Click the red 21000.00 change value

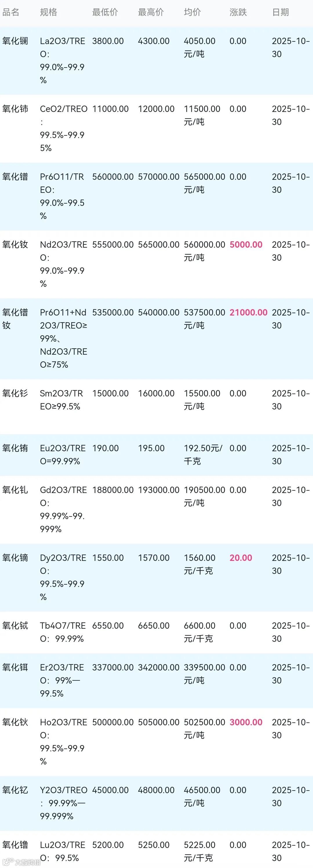click(248, 312)
